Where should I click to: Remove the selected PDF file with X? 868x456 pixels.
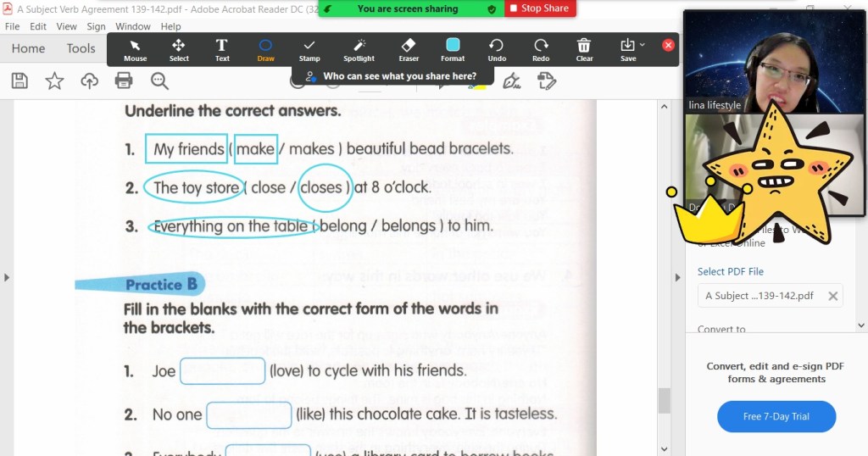[832, 296]
